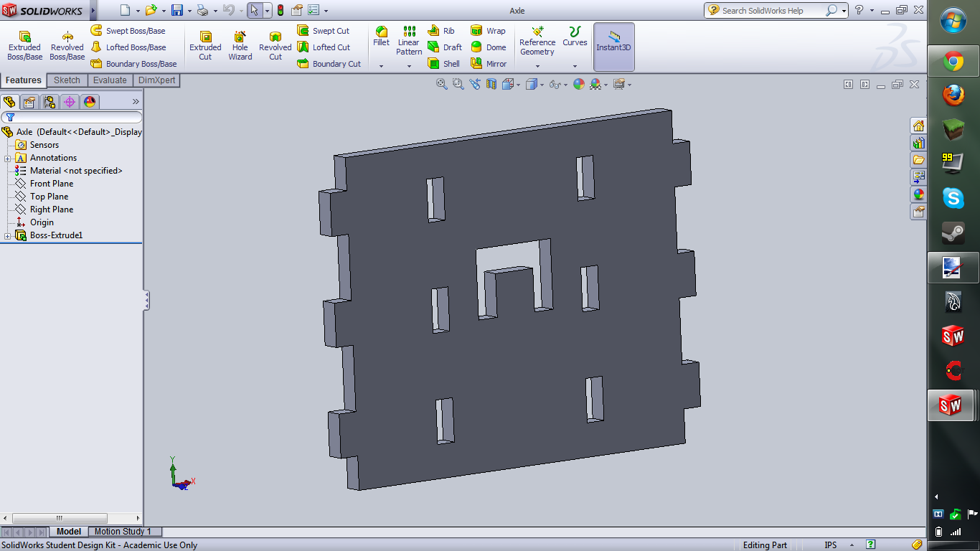Switch to the DimXpert tab
980x551 pixels.
(156, 80)
